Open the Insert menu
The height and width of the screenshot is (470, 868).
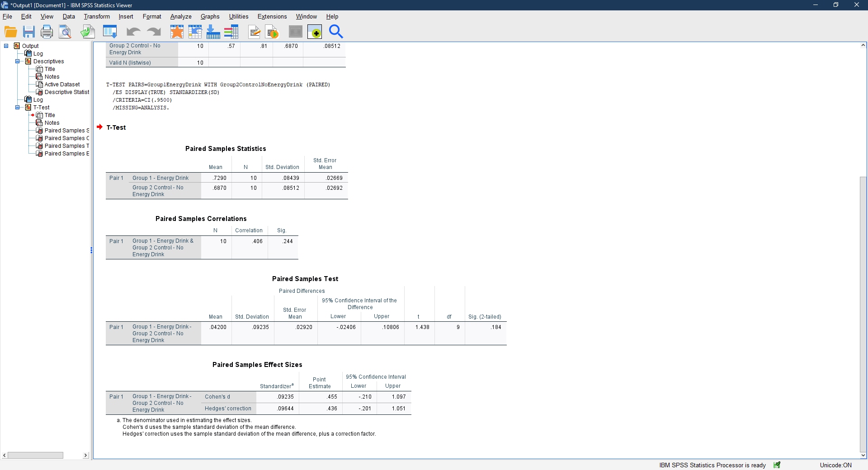126,16
